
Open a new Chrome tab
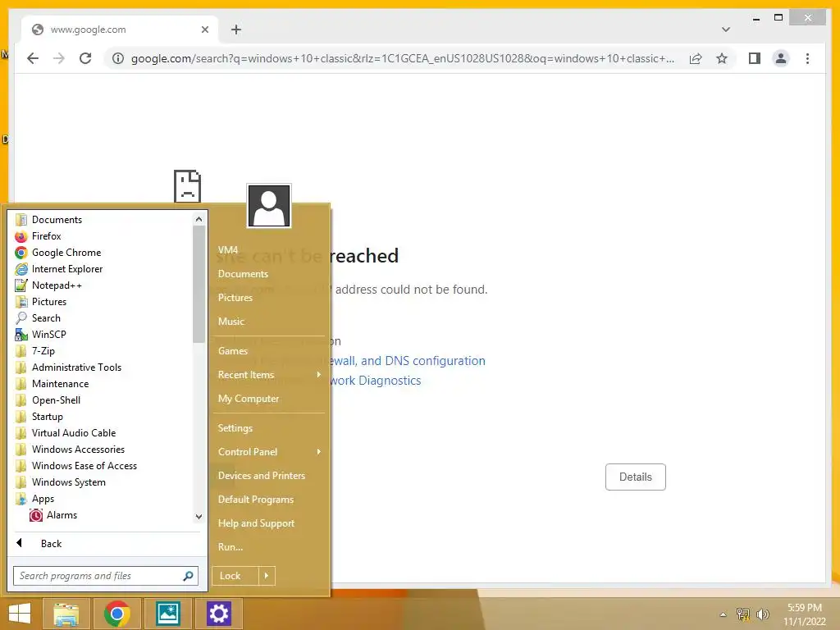coord(235,30)
